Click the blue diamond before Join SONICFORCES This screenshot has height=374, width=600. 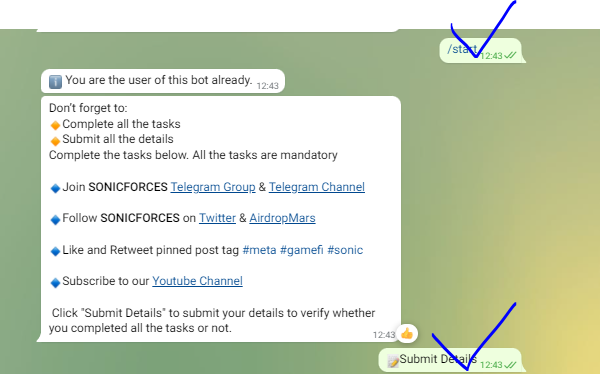coord(55,188)
